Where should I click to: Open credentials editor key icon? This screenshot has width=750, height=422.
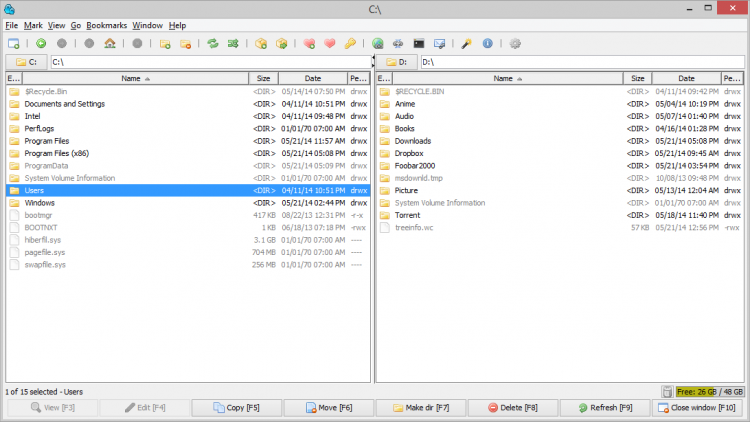pos(351,44)
